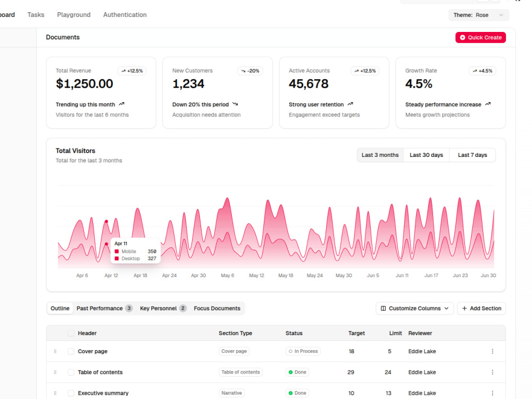Click the Add Section button
Screen dimensions: 532x399
point(481,309)
